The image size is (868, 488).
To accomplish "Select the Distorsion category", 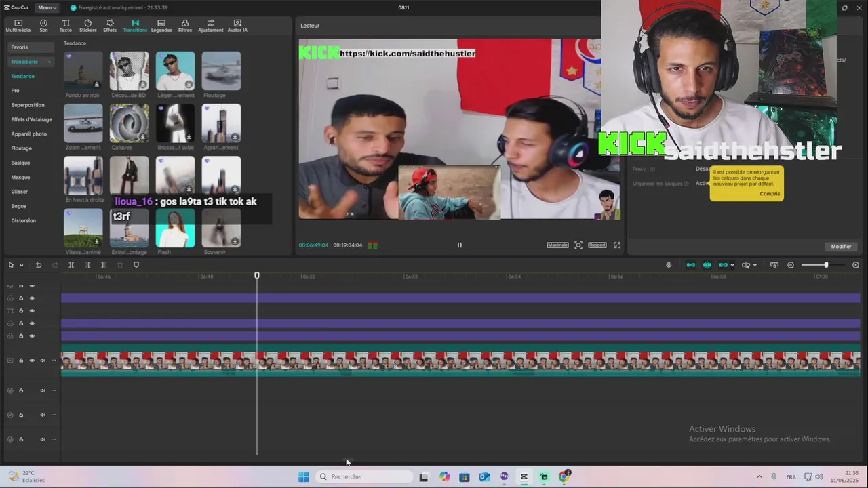I will [24, 220].
